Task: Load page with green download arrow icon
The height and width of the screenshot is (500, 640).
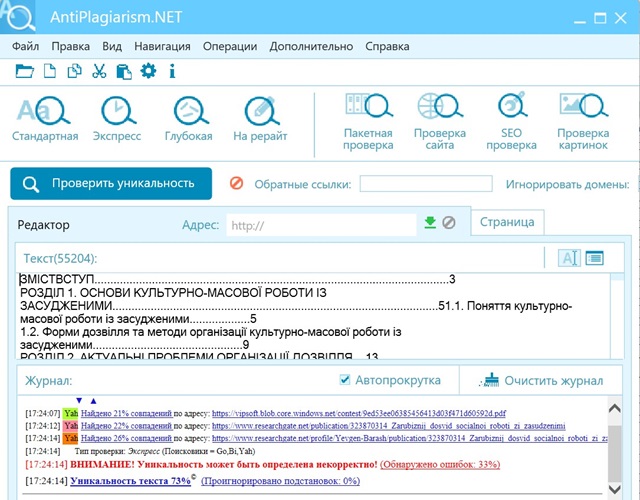Action: 430,223
